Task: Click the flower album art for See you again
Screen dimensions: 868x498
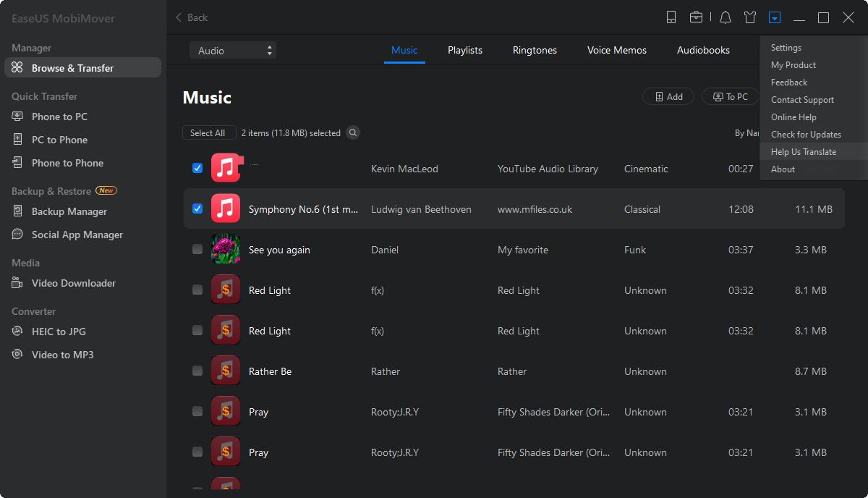Action: click(x=226, y=250)
